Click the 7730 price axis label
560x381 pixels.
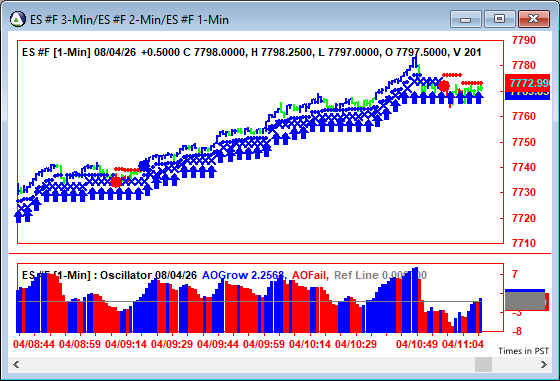[524, 192]
